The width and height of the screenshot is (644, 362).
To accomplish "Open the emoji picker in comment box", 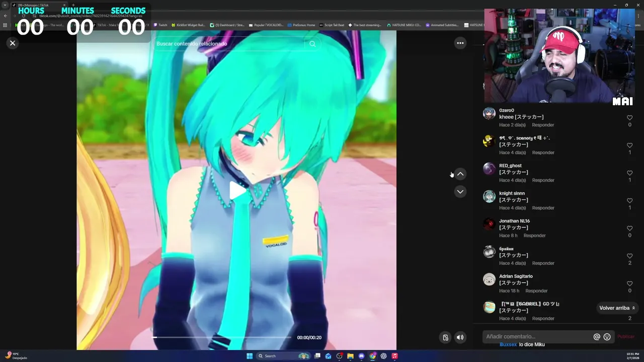I will [x=607, y=337].
